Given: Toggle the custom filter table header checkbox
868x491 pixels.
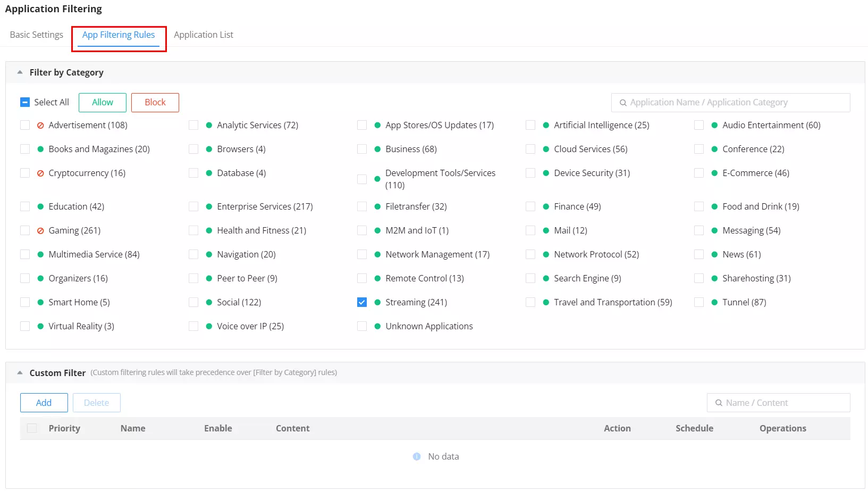Looking at the screenshot, I should [32, 428].
